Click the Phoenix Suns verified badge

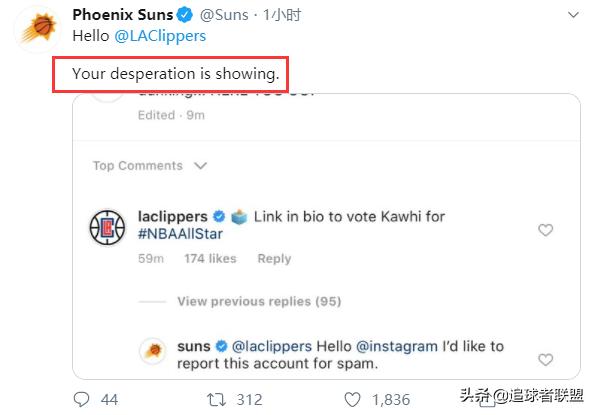[185, 15]
